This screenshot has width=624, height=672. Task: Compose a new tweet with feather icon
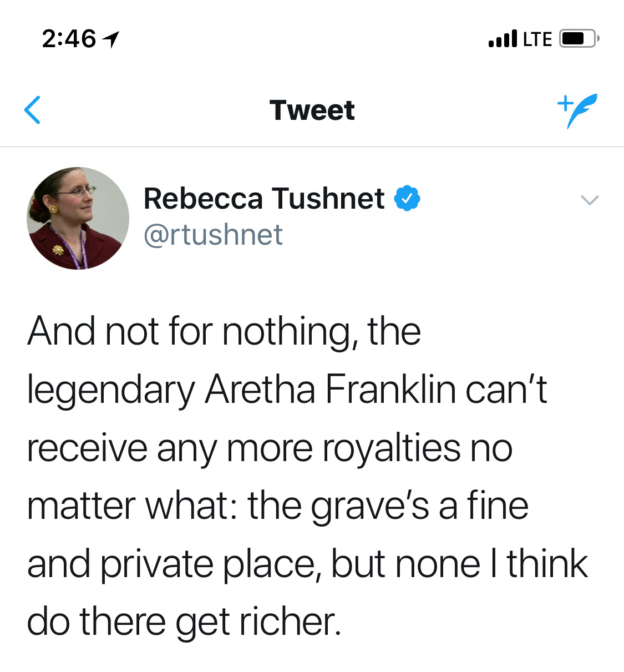coord(578,110)
